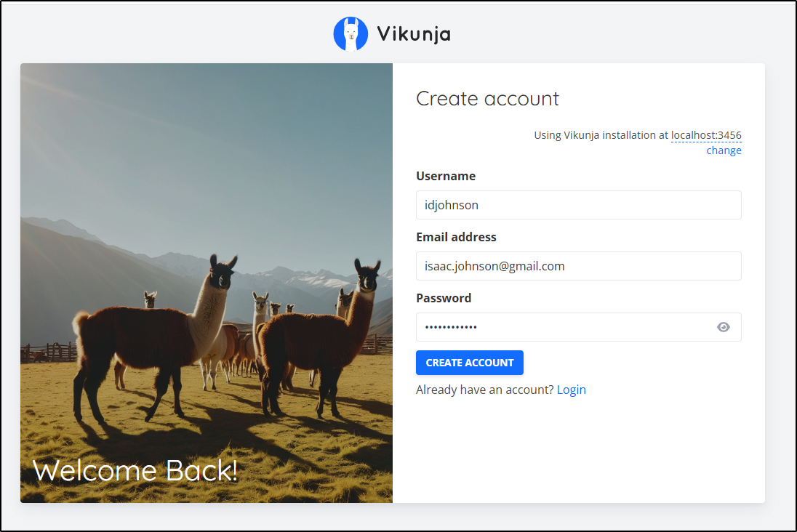Viewport: 797px width, 532px height.
Task: Click the Welcome Back! caption
Action: pos(135,470)
